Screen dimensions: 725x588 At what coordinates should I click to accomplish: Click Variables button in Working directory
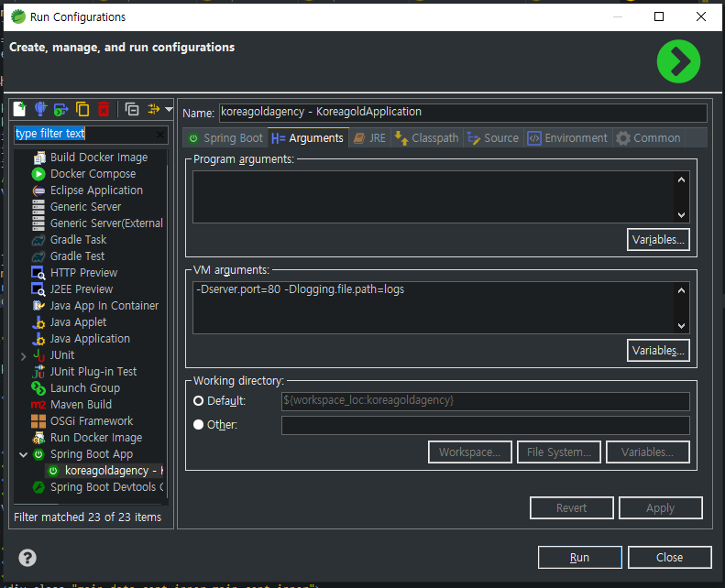(648, 452)
